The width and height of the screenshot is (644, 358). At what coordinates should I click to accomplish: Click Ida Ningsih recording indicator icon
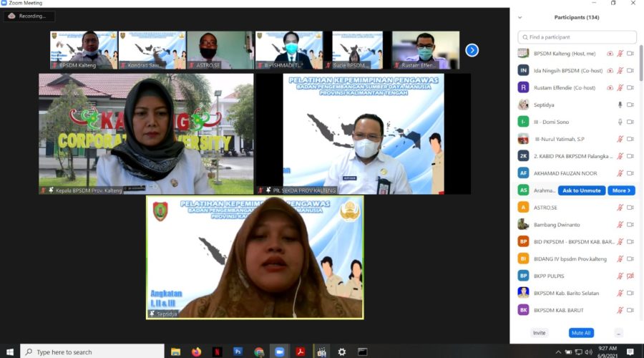click(x=610, y=71)
